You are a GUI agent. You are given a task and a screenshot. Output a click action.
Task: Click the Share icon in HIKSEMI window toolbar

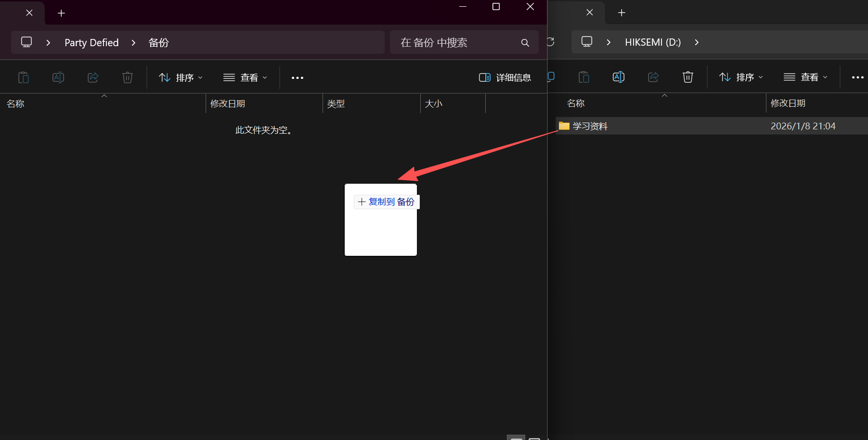point(653,77)
